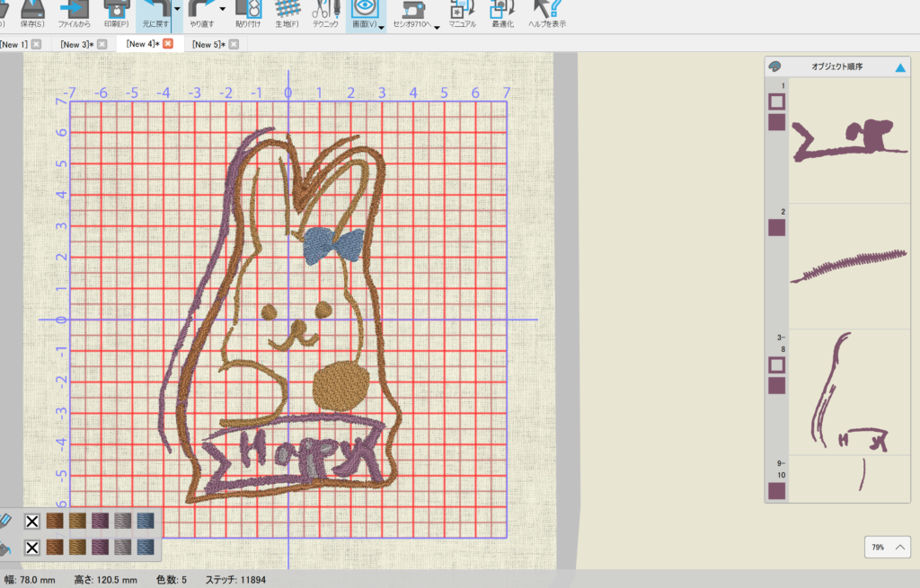
Task: Expand the zoom 79% dropdown
Action: [900, 547]
